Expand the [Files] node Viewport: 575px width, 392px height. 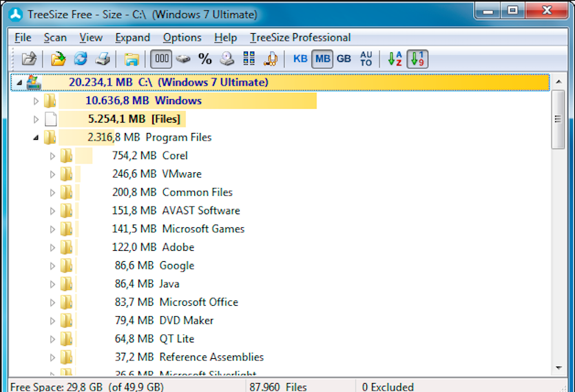pyautogui.click(x=36, y=119)
